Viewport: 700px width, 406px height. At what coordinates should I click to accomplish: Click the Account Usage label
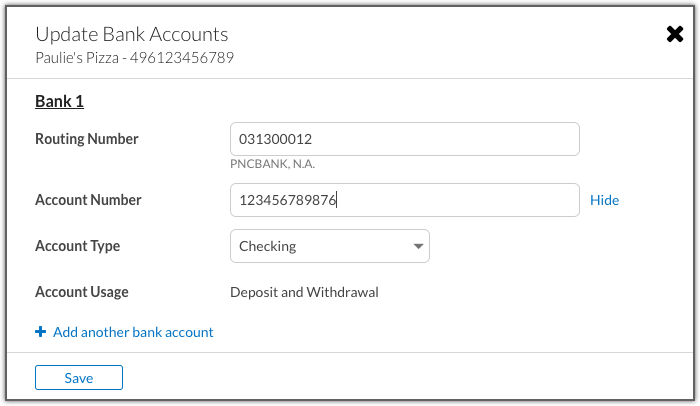pos(82,292)
